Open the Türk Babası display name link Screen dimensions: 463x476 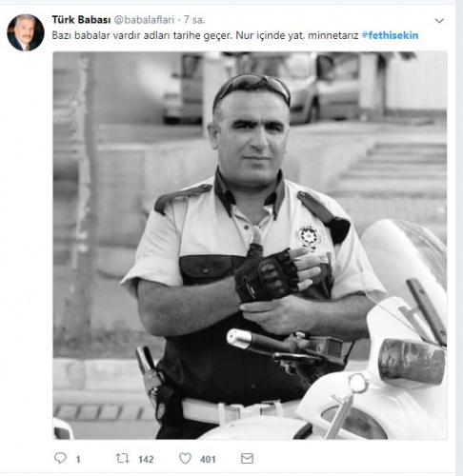tap(81, 20)
